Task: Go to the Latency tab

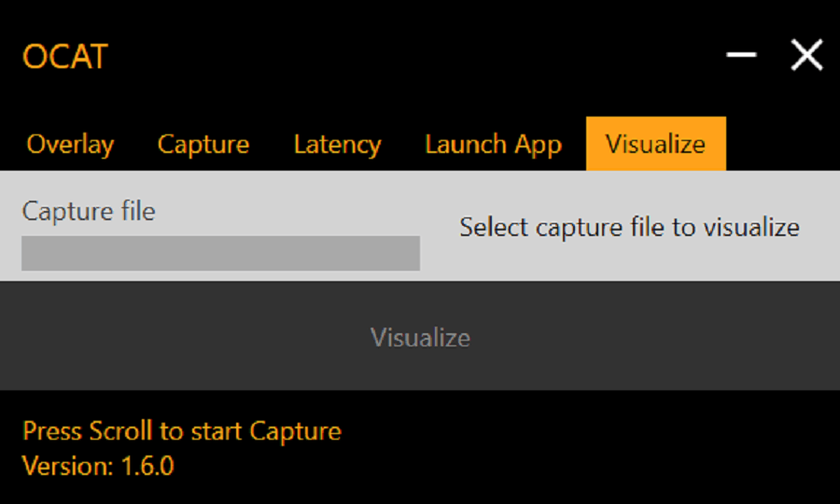Action: point(337,145)
